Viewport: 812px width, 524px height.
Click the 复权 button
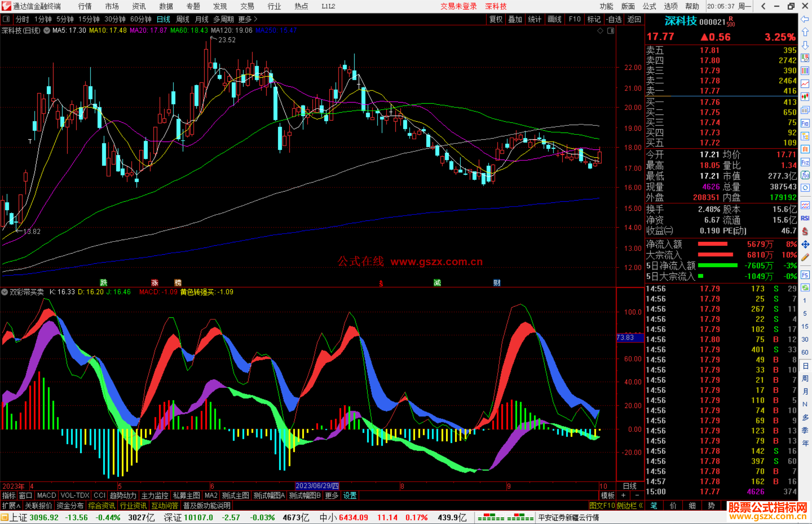(495, 19)
